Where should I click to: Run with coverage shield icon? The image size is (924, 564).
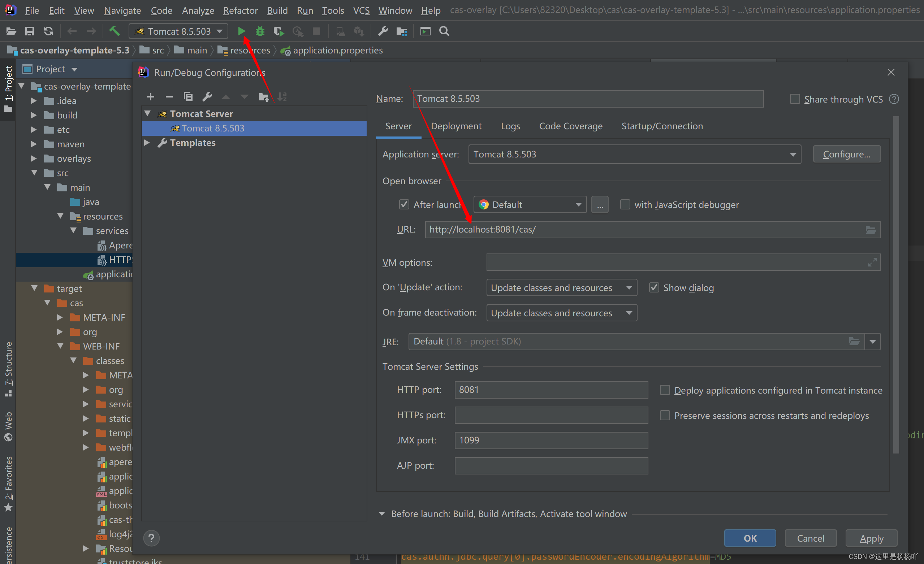pyautogui.click(x=279, y=31)
